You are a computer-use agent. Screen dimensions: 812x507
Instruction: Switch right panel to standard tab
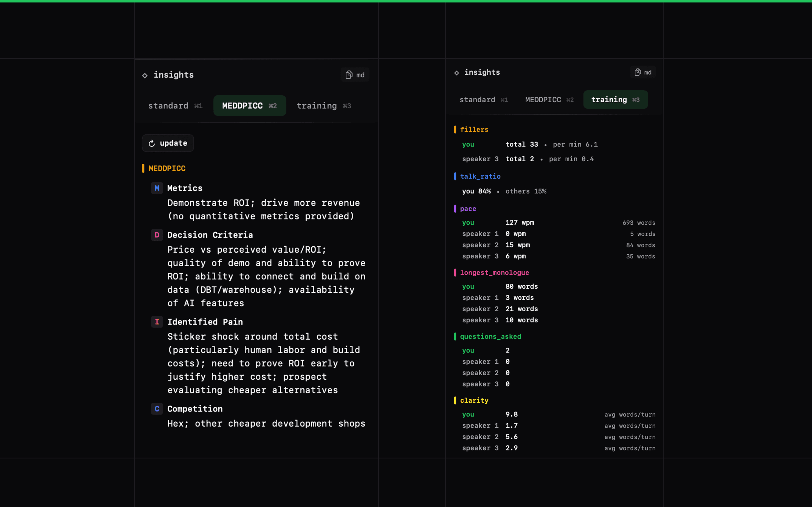pyautogui.click(x=483, y=100)
